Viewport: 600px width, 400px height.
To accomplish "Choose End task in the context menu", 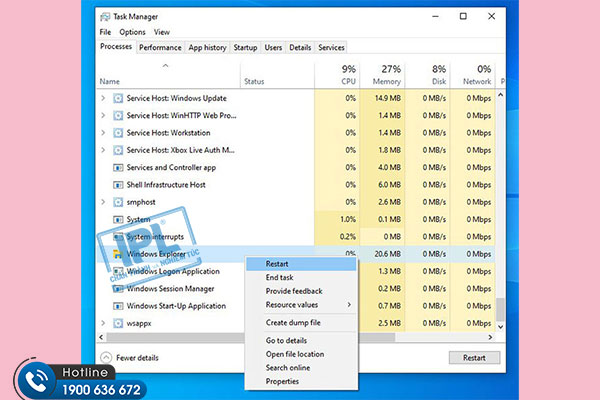I will point(301,278).
